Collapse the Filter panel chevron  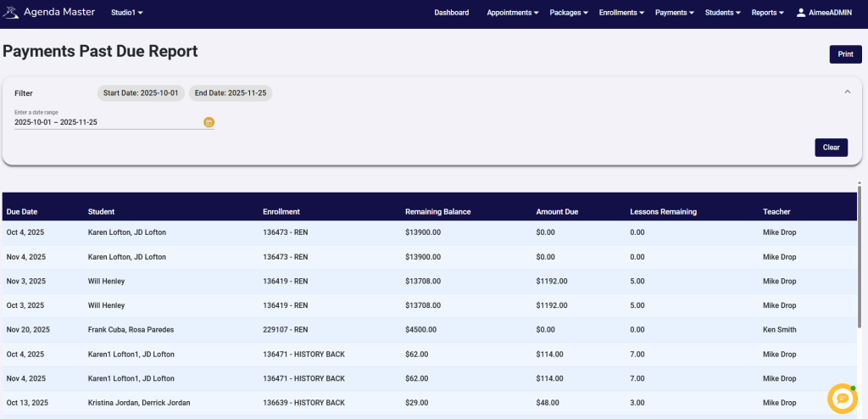tap(847, 92)
